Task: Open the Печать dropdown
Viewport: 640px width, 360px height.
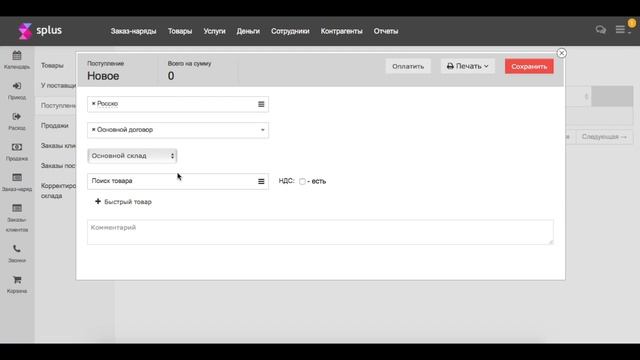Action: tap(467, 66)
